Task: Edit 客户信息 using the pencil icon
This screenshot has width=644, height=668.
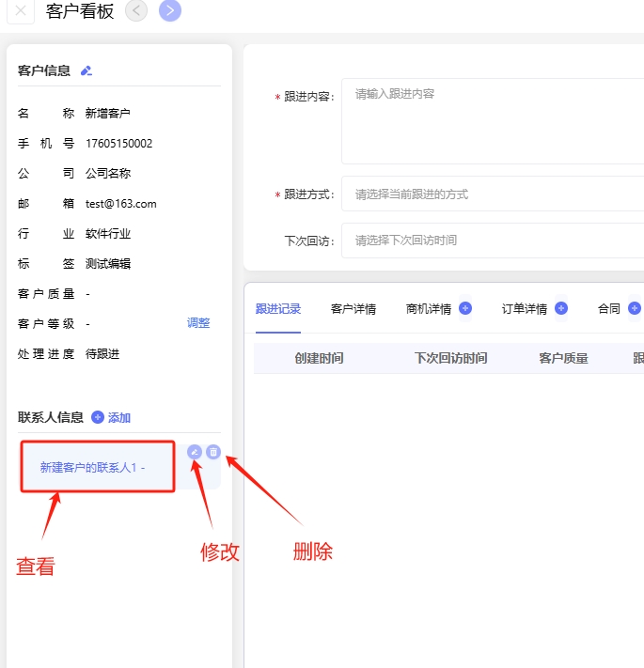Action: click(86, 70)
